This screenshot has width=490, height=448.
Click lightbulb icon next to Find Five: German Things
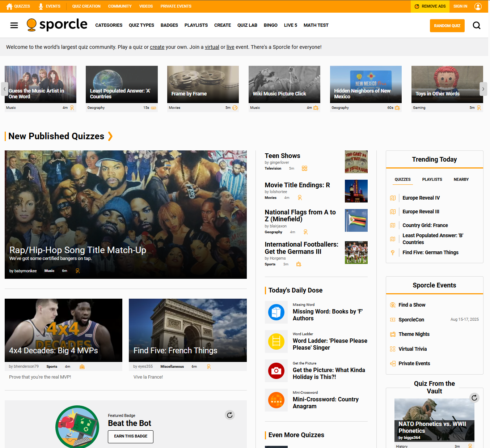coord(393,252)
